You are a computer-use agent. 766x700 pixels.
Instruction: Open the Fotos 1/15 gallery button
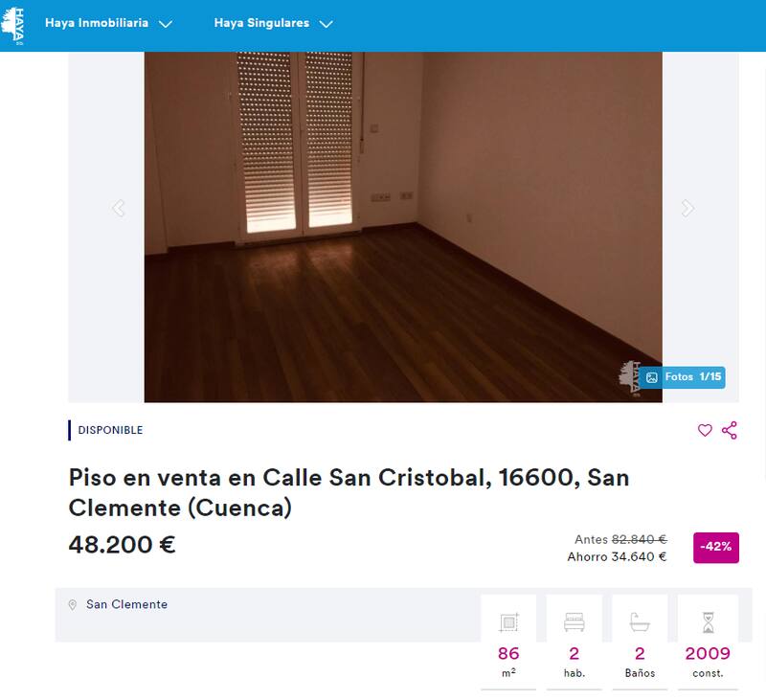click(683, 377)
